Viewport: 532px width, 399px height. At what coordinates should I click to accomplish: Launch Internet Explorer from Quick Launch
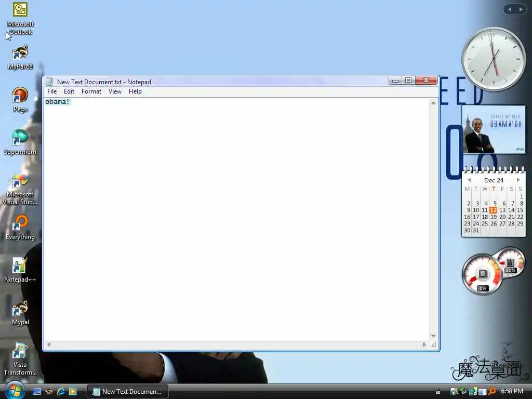(x=61, y=392)
